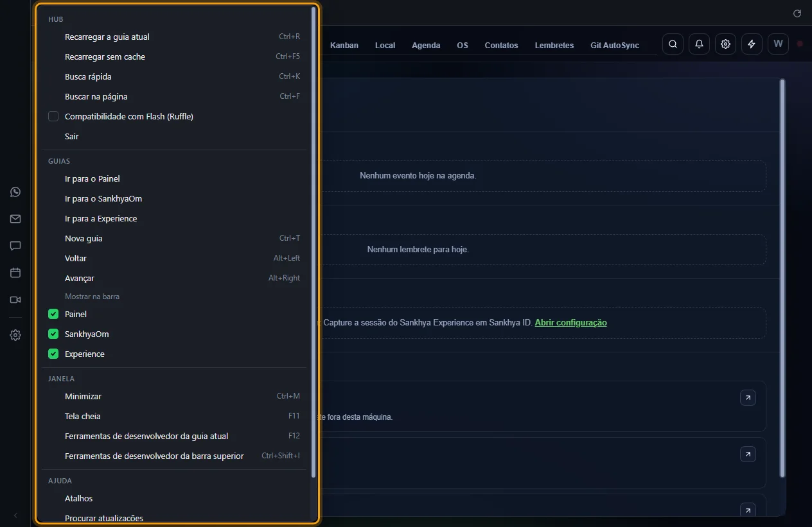Select Ir para o Painel
This screenshot has height=527, width=812.
pyautogui.click(x=174, y=178)
